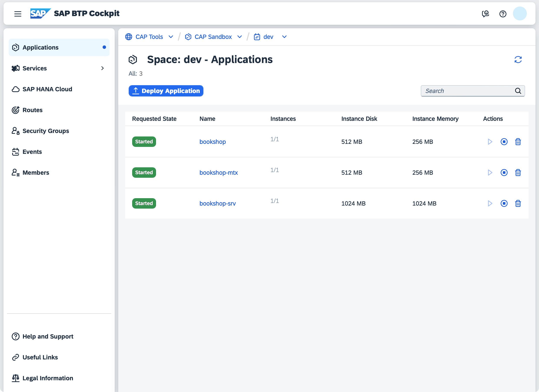Open Help and Support

59,336
